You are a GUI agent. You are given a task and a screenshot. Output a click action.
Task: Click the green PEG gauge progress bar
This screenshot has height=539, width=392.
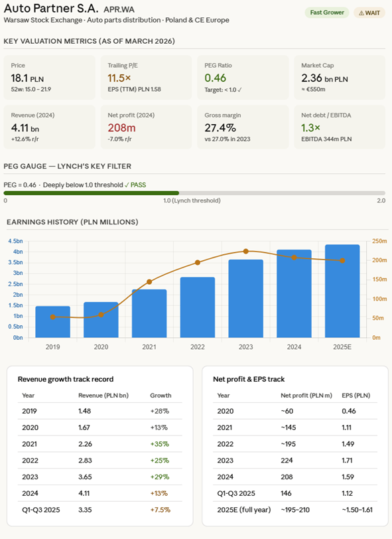[x=92, y=193]
